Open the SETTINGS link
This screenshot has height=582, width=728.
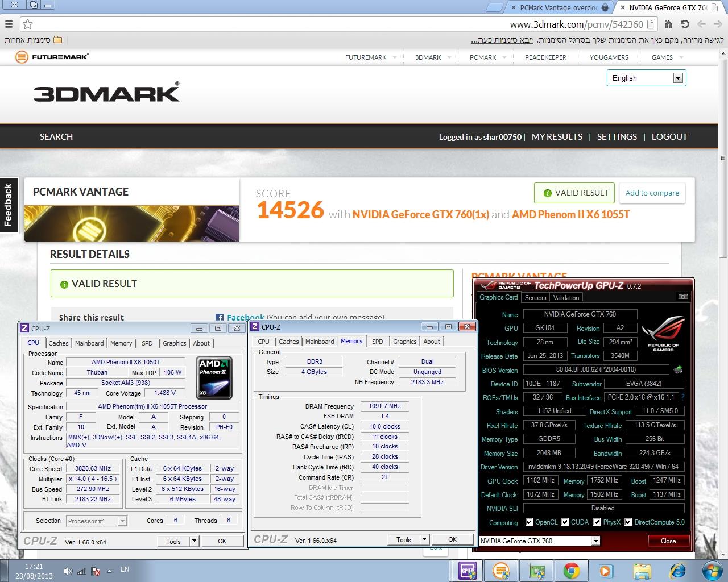tap(617, 136)
